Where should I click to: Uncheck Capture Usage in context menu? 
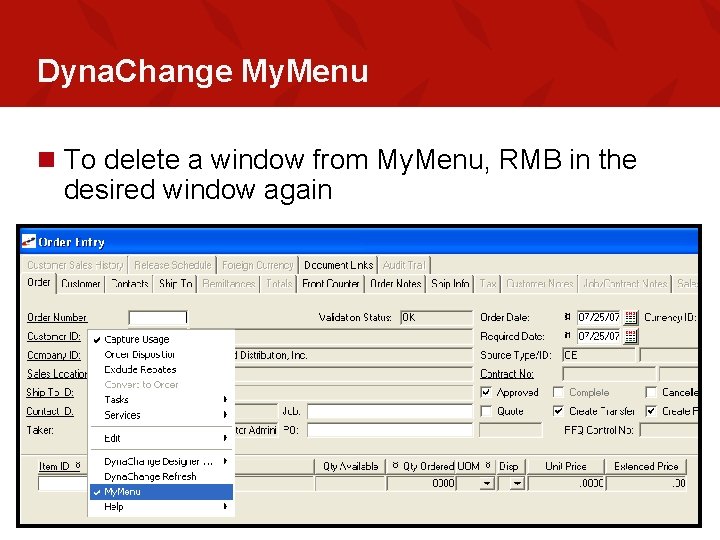coord(161,339)
